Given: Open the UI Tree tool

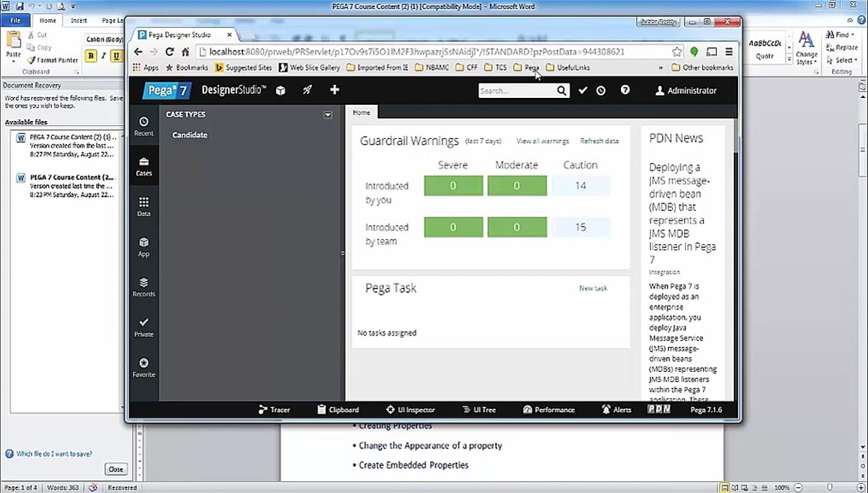Looking at the screenshot, I should (478, 409).
